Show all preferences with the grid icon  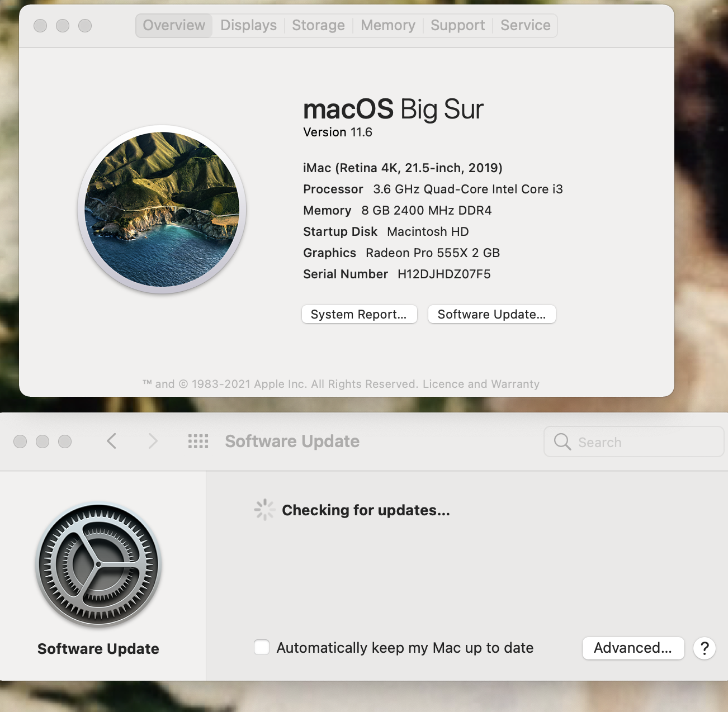tap(198, 441)
